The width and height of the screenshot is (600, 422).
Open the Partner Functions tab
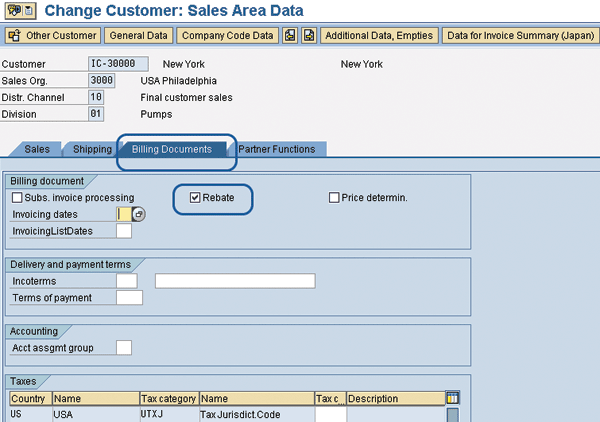pyautogui.click(x=277, y=149)
